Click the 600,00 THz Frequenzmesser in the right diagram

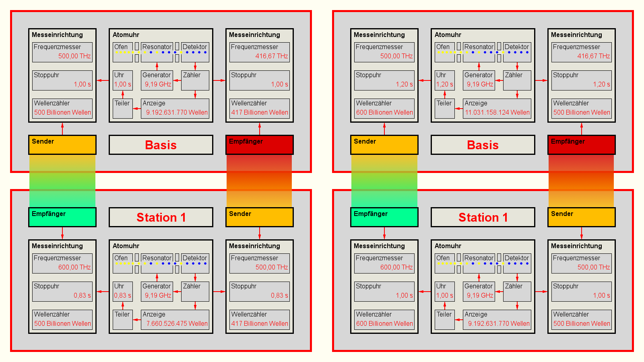[384, 263]
